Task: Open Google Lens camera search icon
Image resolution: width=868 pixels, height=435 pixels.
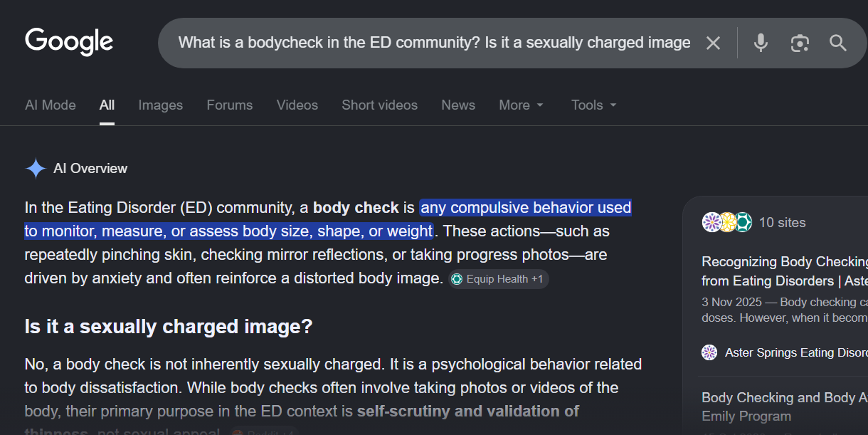Action: (x=800, y=43)
